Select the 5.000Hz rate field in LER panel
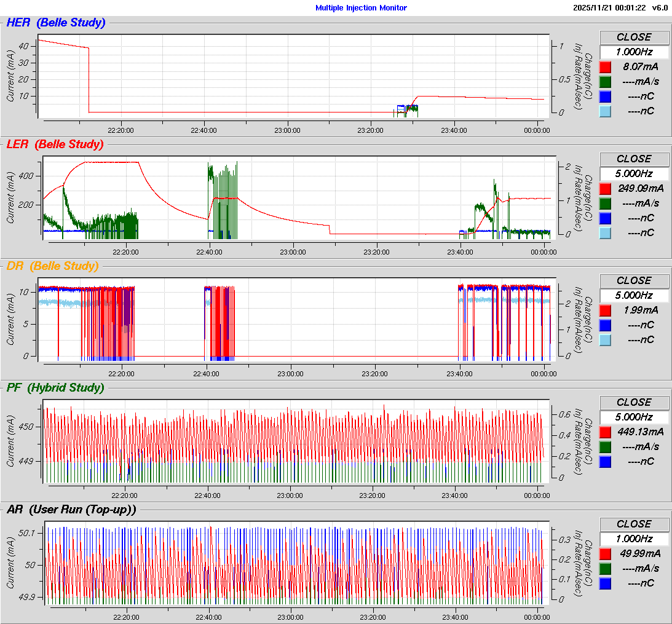 634,174
